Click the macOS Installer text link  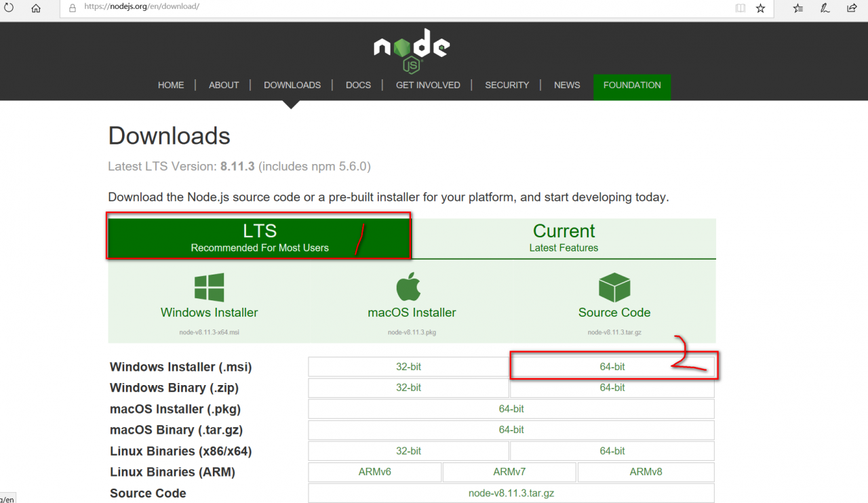(x=412, y=313)
